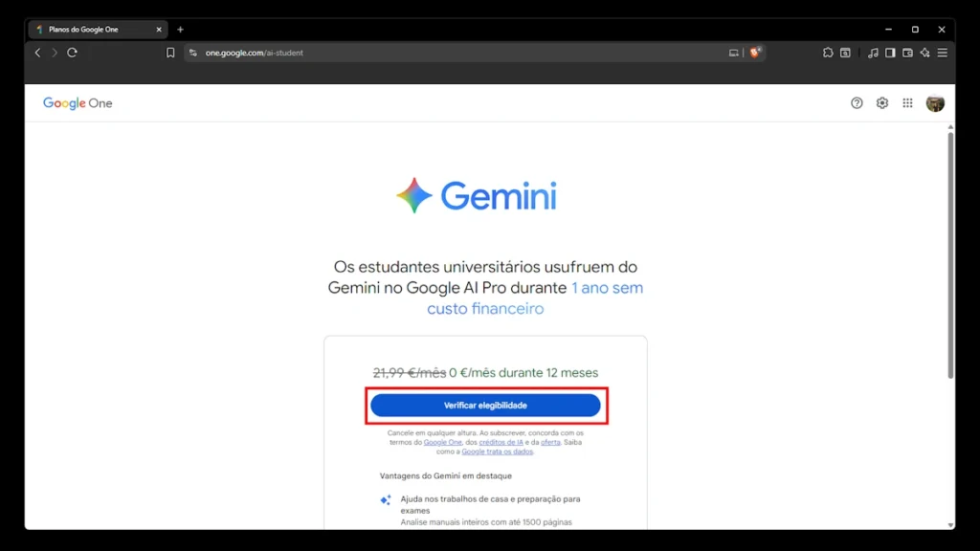Image resolution: width=980 pixels, height=551 pixels.
Task: Click the page vertical scrollbar thumb
Action: click(950, 254)
